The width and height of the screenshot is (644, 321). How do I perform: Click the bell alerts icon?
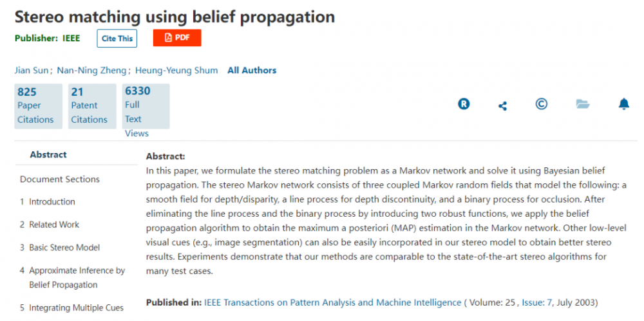(624, 104)
